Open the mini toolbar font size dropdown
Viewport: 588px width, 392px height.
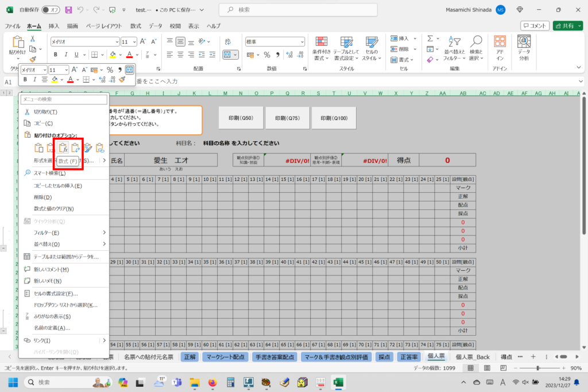[x=67, y=70]
